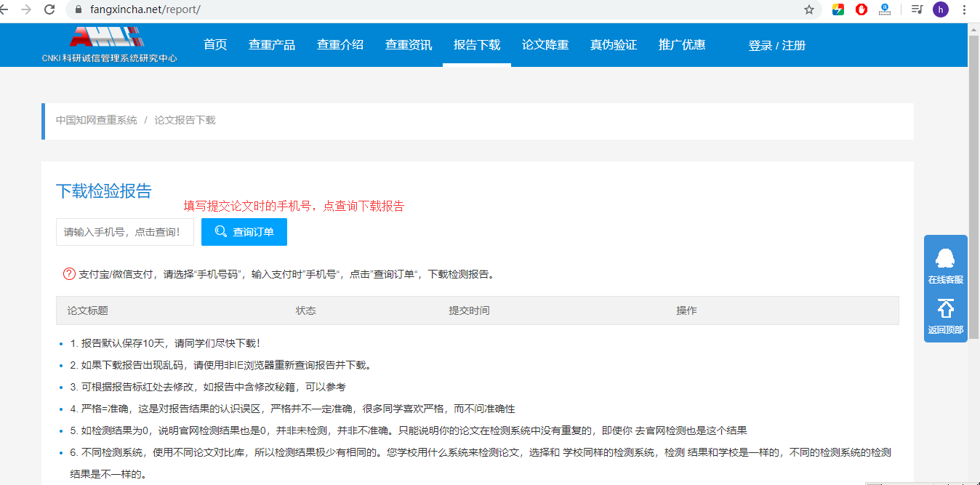Open the page ruler extension icon

[884, 11]
